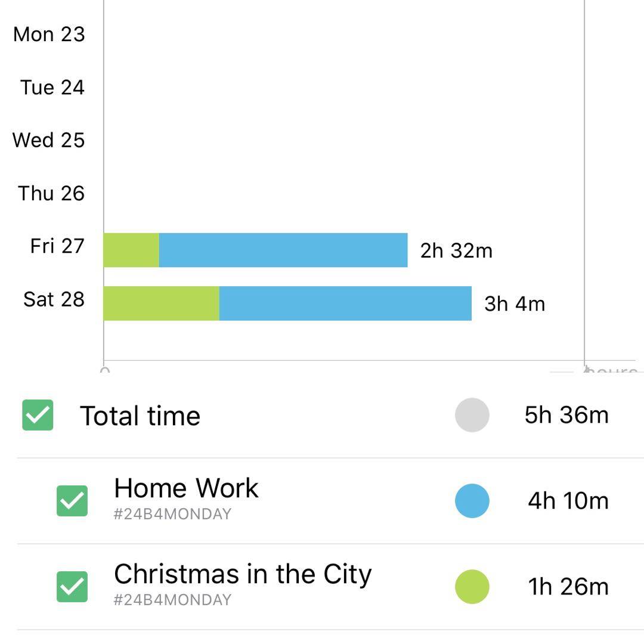Viewport: 644px width, 644px height.
Task: Uncheck the Total time checkbox
Action: [x=38, y=415]
